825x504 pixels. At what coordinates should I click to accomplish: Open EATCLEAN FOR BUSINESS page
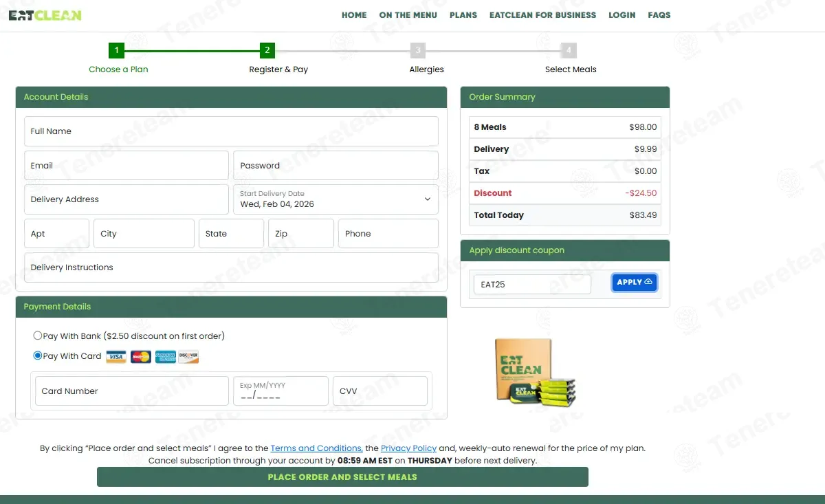[x=542, y=15]
